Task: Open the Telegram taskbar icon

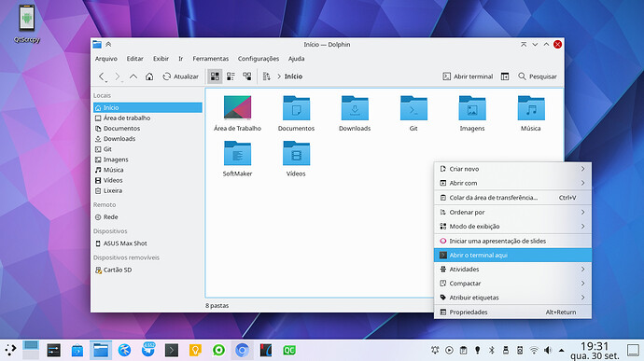Action: pos(148,350)
